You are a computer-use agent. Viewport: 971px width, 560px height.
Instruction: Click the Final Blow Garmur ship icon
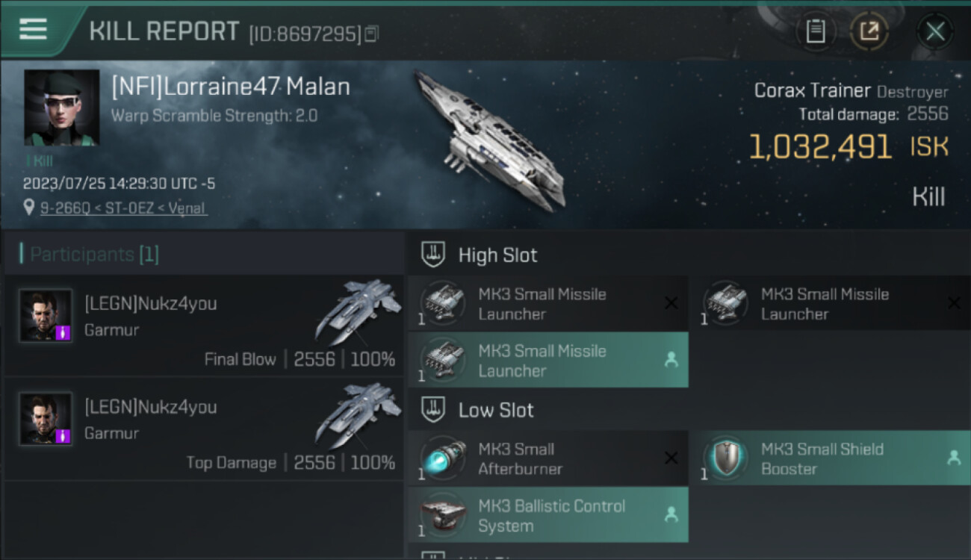coord(357,311)
